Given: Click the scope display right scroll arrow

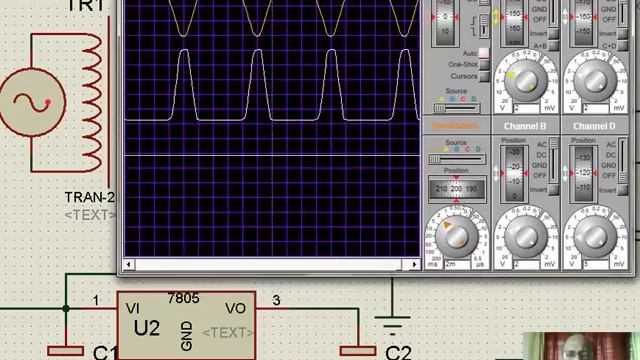Looking at the screenshot, I should tap(414, 264).
